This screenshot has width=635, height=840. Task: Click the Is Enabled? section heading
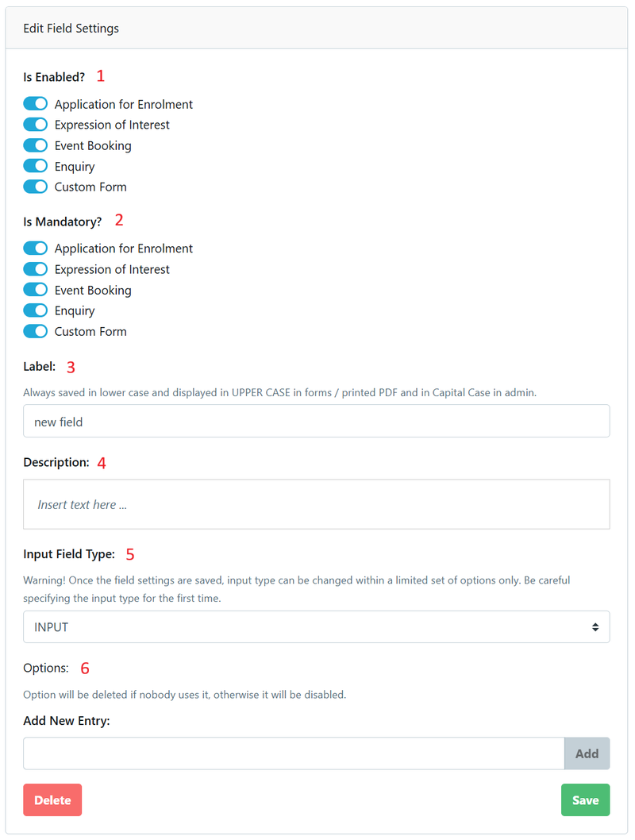point(55,76)
